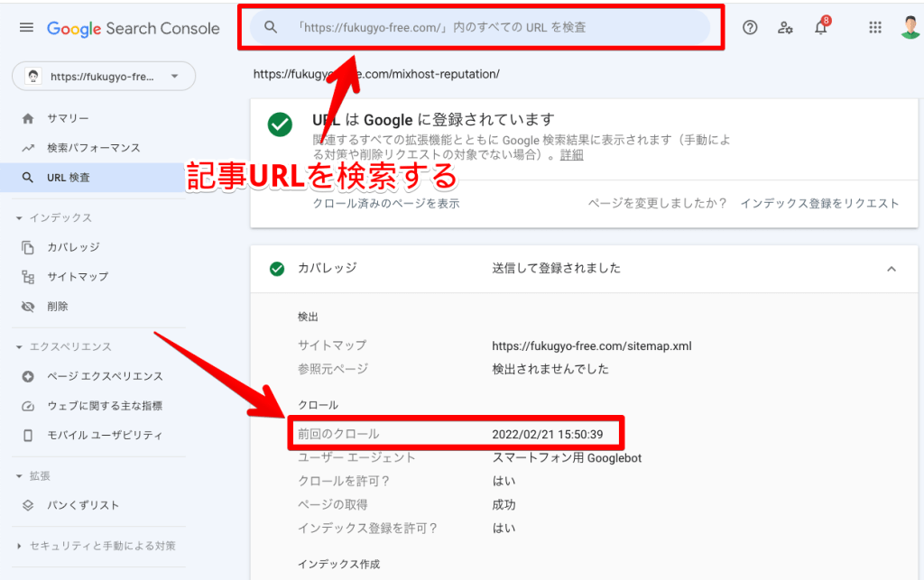This screenshot has width=924, height=580.
Task: Open the hamburger main menu
Action: click(x=26, y=28)
